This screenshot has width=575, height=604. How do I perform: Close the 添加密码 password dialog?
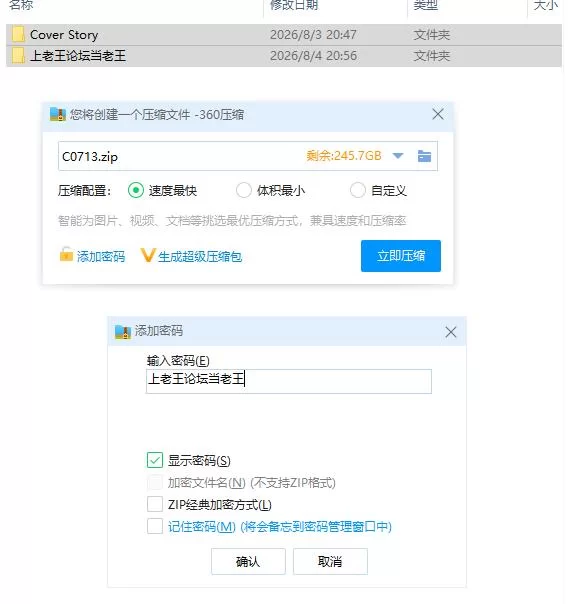(x=450, y=332)
